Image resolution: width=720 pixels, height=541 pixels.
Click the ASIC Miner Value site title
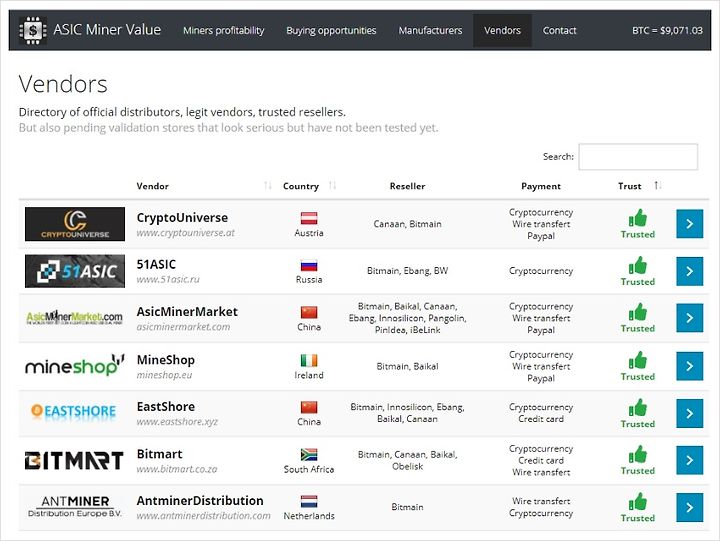(x=107, y=30)
